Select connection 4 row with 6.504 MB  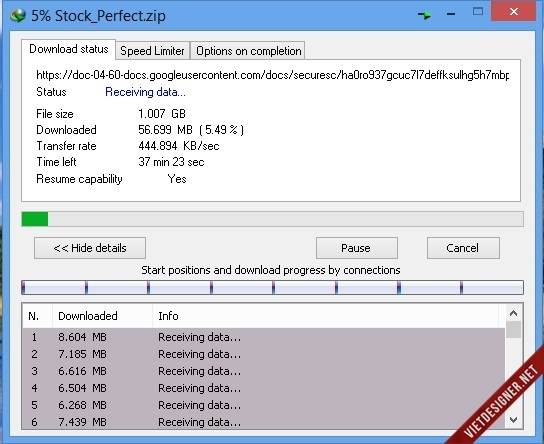(x=264, y=388)
